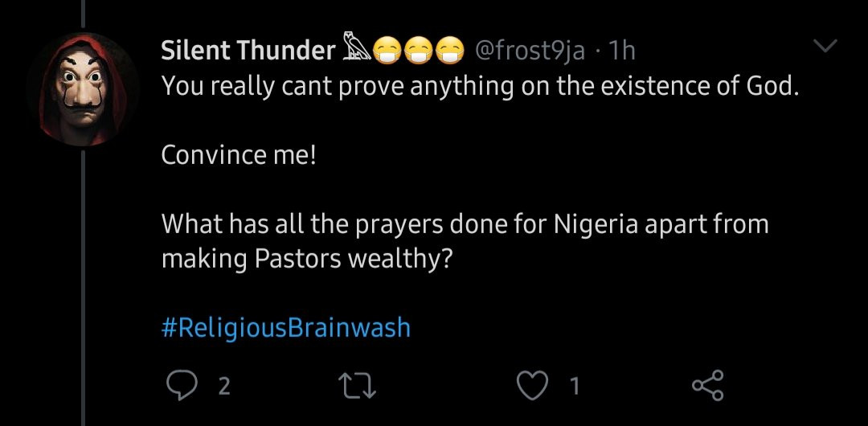
Task: Click the like count number 1
Action: [574, 387]
